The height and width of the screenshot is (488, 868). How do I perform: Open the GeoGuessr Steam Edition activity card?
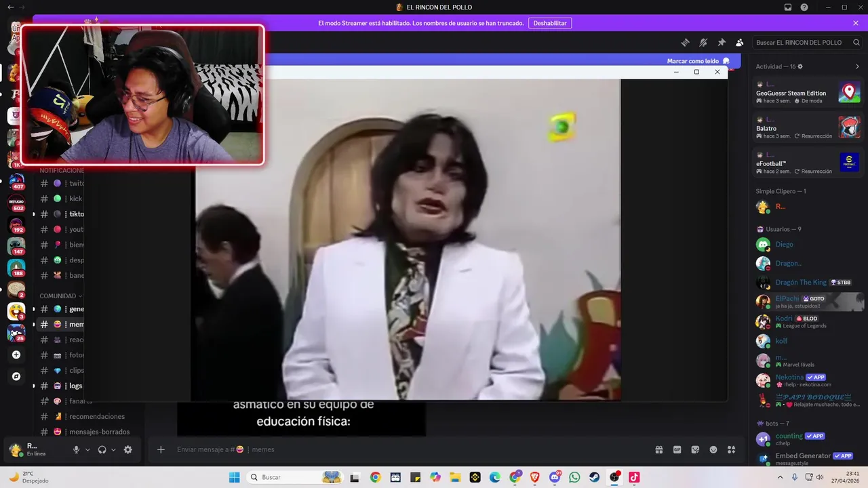point(808,92)
